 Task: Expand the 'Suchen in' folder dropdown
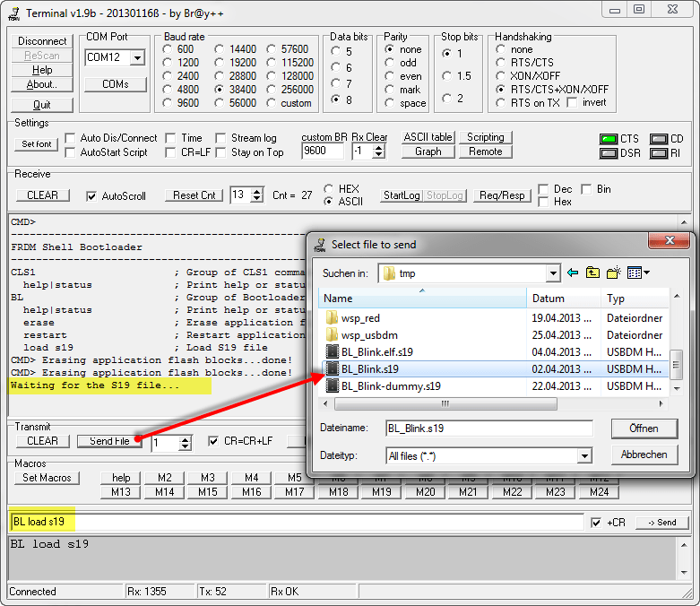[x=553, y=273]
